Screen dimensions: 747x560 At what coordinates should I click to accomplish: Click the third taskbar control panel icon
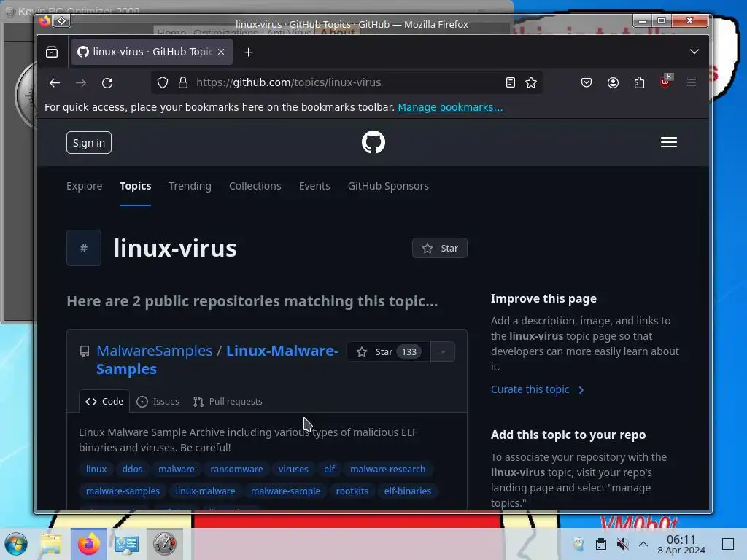pyautogui.click(x=127, y=544)
